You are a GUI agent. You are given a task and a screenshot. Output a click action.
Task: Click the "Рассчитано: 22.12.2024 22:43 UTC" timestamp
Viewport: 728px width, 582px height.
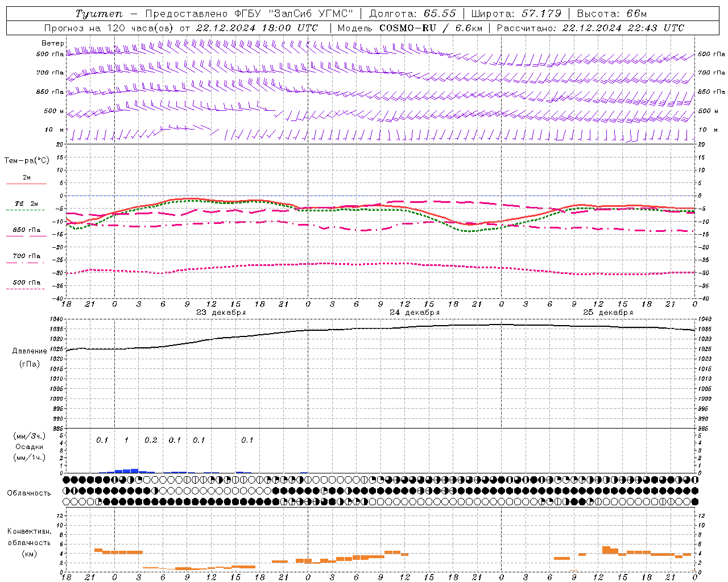point(590,28)
